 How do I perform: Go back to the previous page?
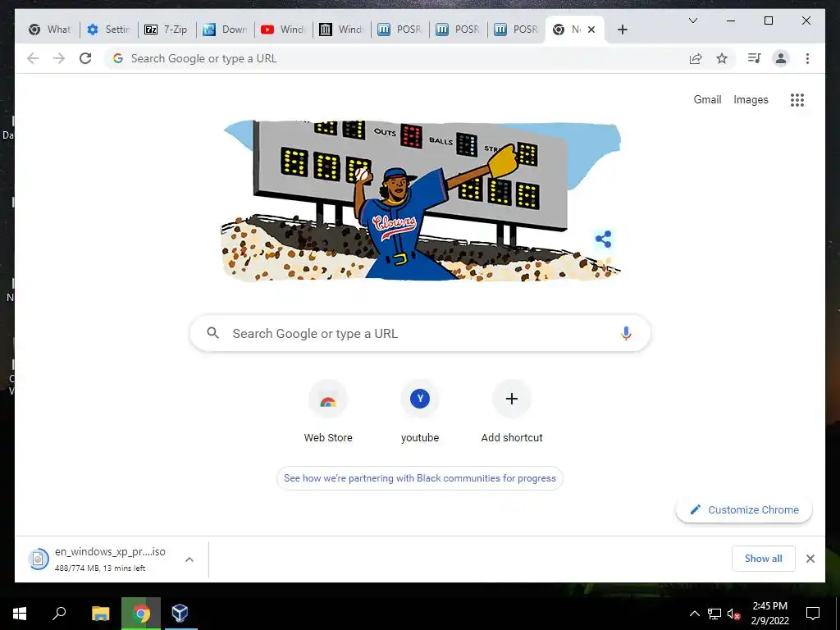point(33,58)
